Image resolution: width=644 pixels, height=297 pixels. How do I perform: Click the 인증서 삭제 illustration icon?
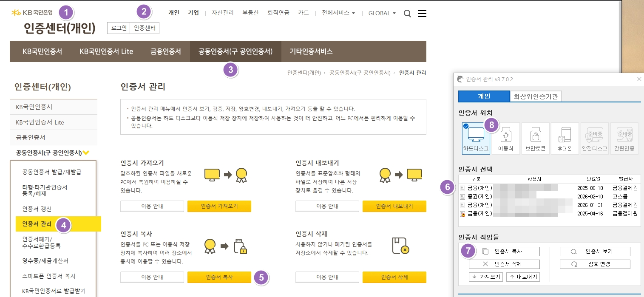[401, 246]
